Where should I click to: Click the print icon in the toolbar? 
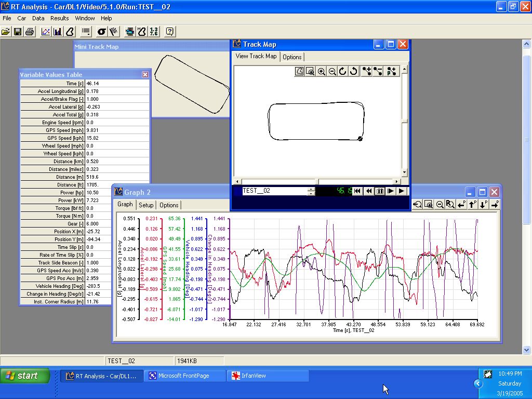click(x=30, y=32)
